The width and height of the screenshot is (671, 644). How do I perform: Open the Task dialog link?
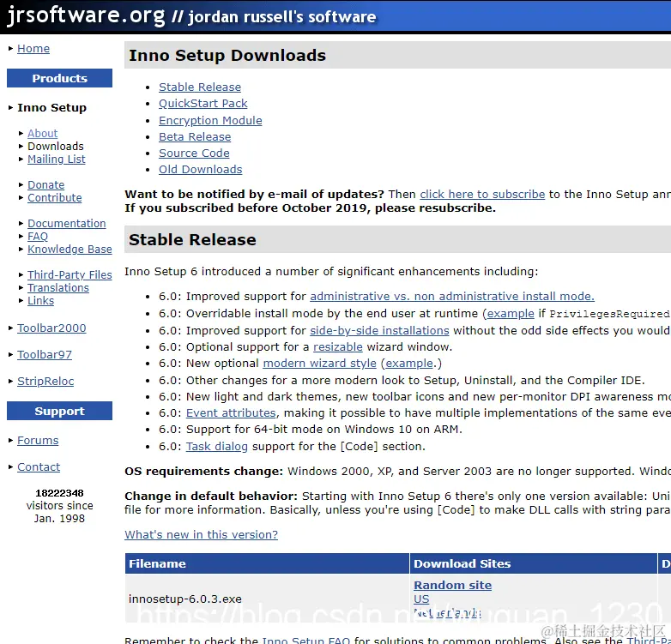pos(216,447)
